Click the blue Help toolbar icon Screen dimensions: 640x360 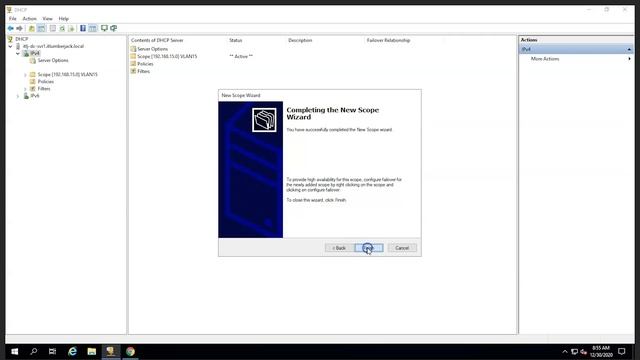[83, 28]
